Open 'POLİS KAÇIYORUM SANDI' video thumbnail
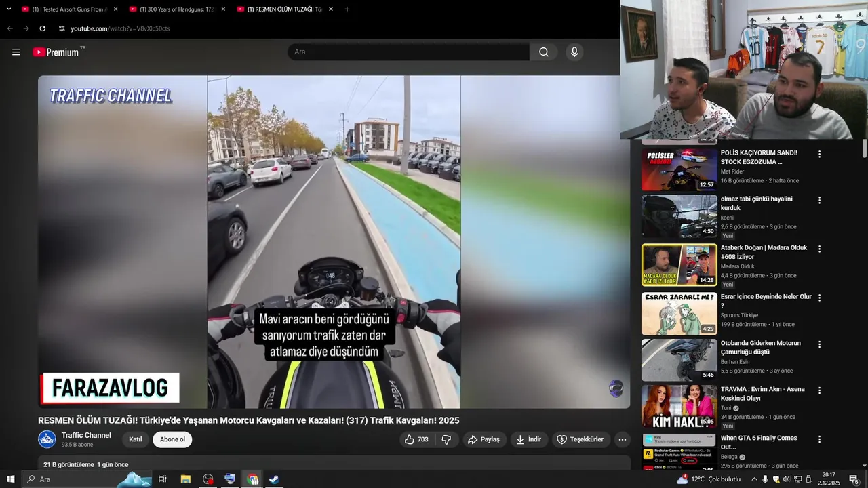 (x=679, y=170)
